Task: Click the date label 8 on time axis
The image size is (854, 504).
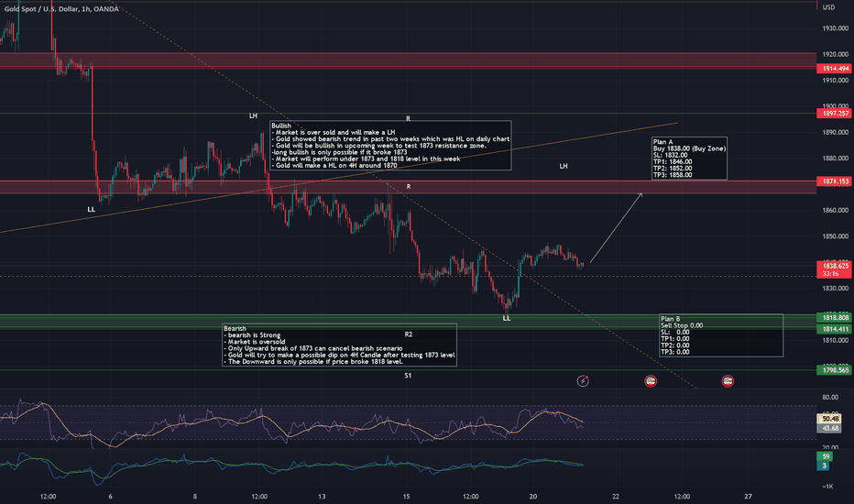Action: tap(195, 497)
